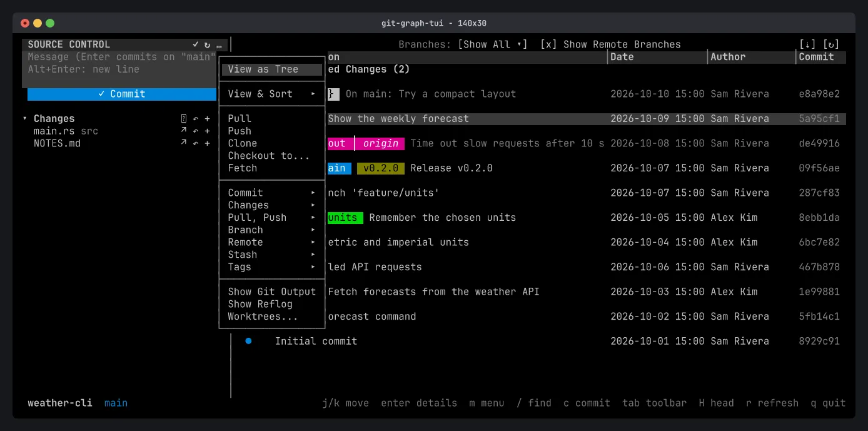Expand the Commit submenu

272,193
